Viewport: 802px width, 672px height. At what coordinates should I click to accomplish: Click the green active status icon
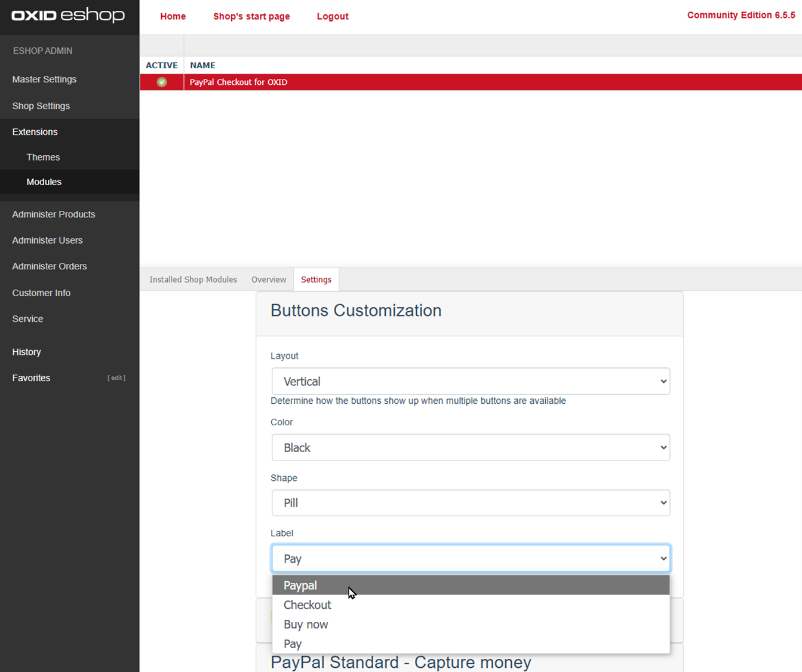[x=162, y=82]
